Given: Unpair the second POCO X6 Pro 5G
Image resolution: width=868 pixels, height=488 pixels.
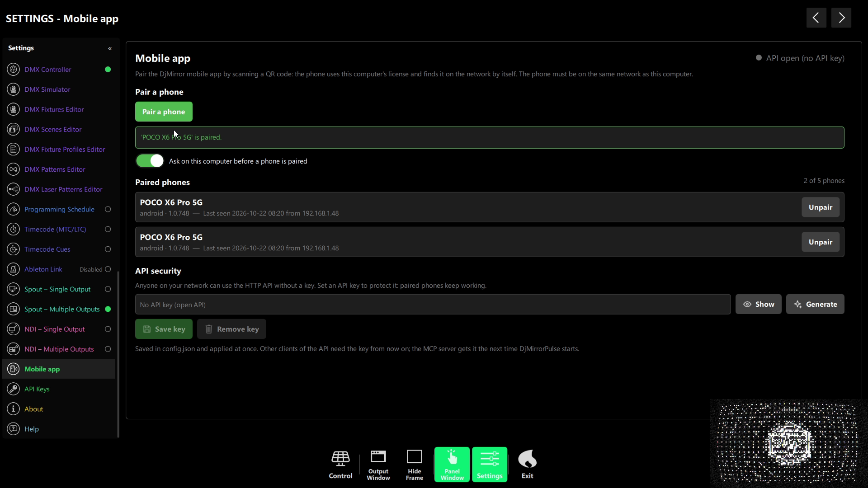Looking at the screenshot, I should click(x=821, y=242).
